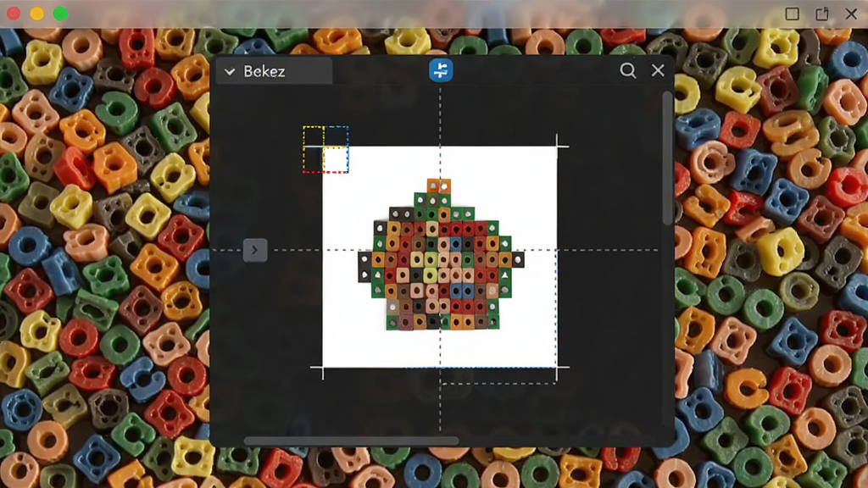Click the share window icon top right

(x=822, y=14)
